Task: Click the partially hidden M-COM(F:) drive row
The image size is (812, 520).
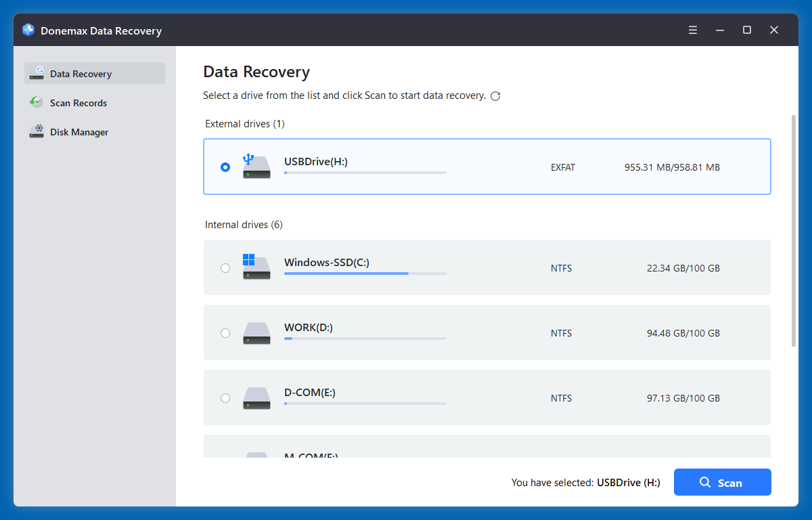Action: point(487,450)
